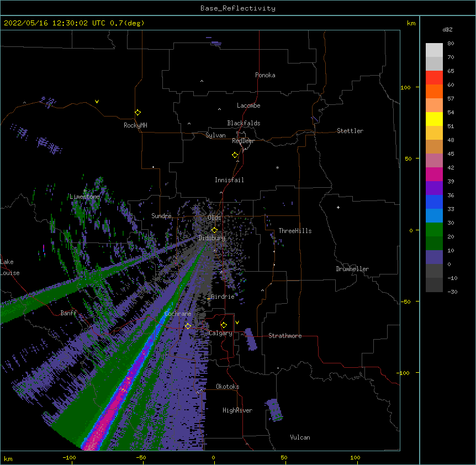The width and height of the screenshot is (476, 465).
Task: Select the magenta swatch in dBZ legend
Action: tap(434, 174)
